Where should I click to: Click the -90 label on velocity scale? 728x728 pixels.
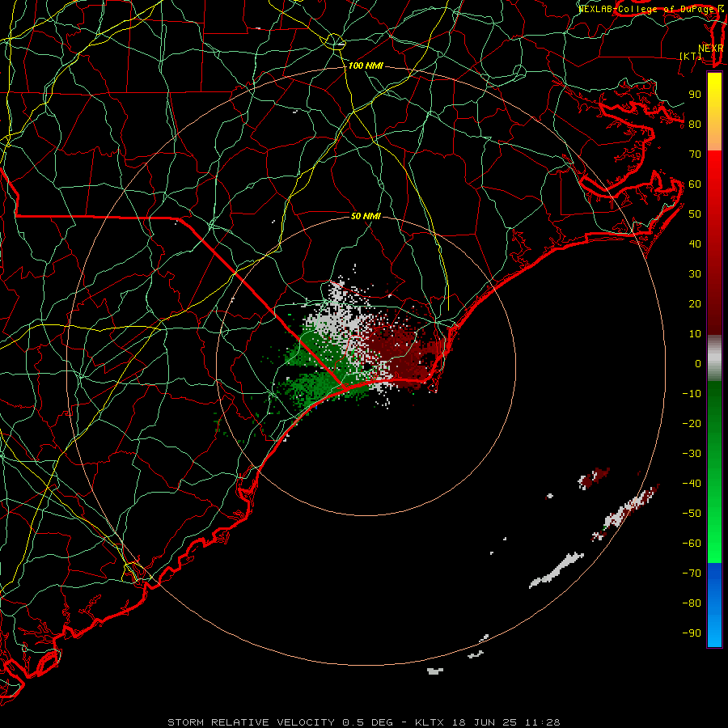click(x=692, y=633)
